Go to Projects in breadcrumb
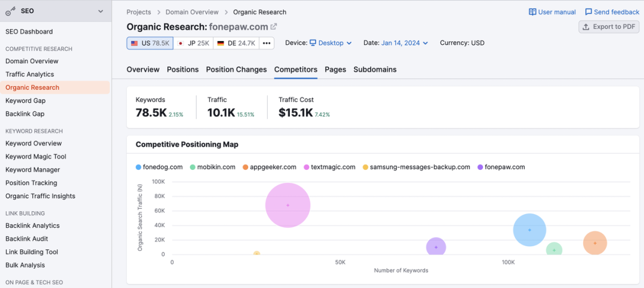The height and width of the screenshot is (288, 644). (139, 12)
